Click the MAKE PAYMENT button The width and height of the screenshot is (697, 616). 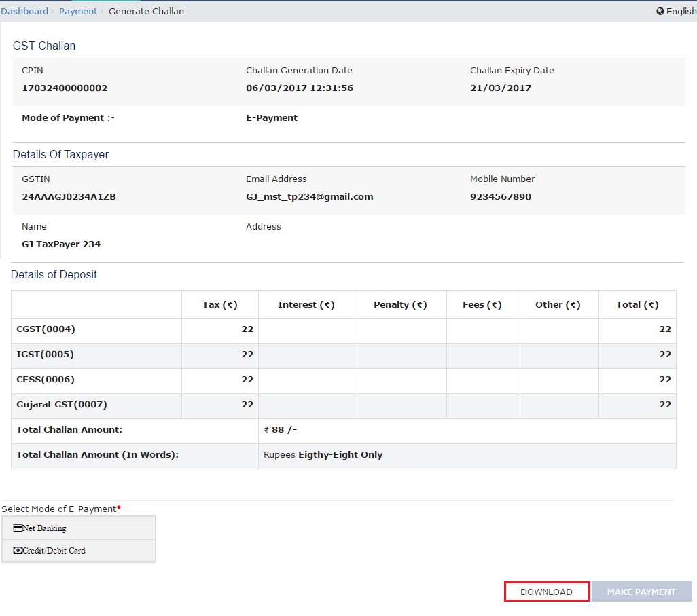[641, 591]
